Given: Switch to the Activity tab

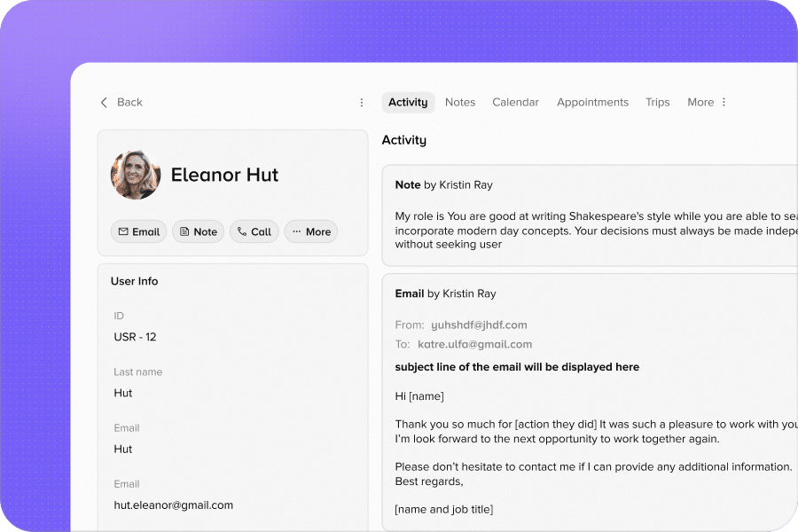Looking at the screenshot, I should click(408, 103).
